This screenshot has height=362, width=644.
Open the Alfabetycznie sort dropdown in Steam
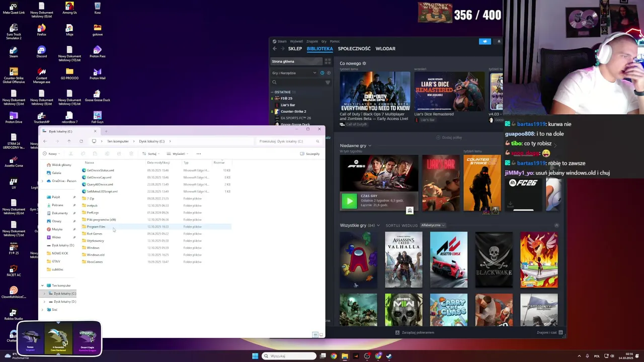pos(433,225)
